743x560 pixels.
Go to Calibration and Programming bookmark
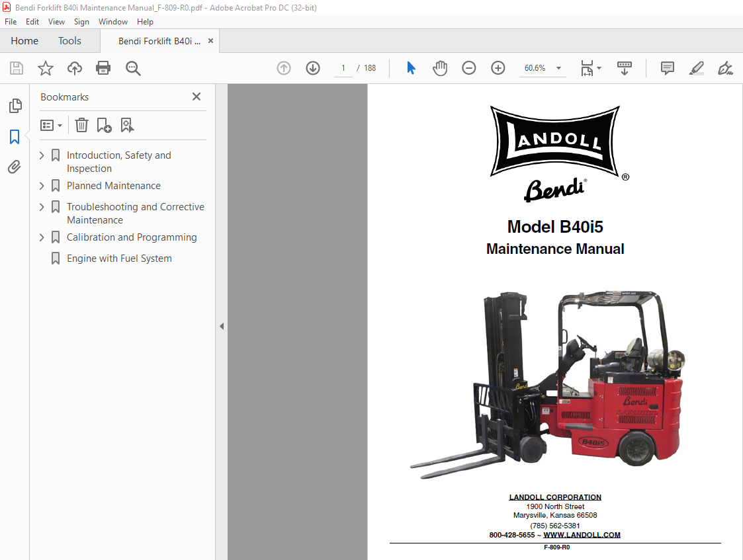pos(132,237)
